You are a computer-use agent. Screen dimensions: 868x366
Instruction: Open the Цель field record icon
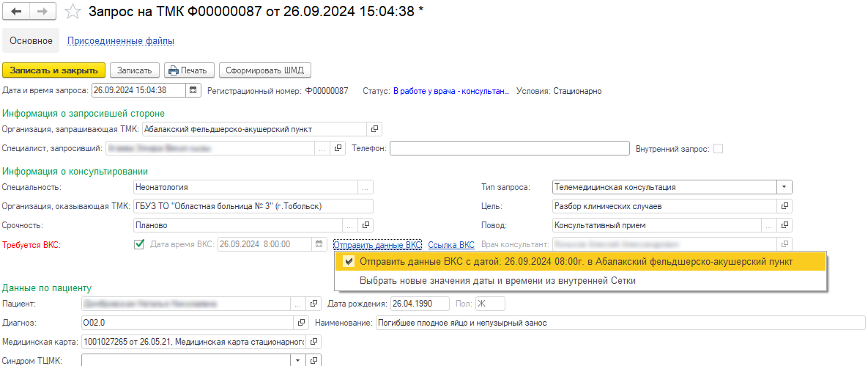click(784, 206)
